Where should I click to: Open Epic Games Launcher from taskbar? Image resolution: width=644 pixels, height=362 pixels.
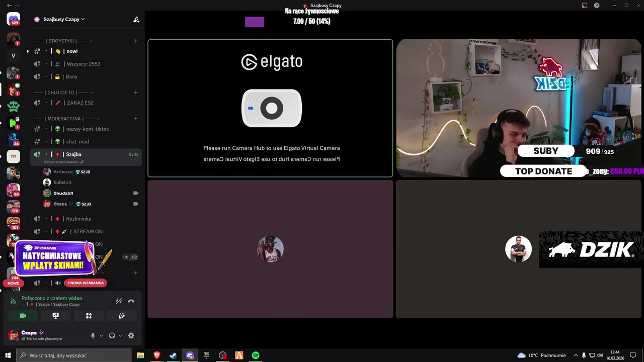coord(206,355)
